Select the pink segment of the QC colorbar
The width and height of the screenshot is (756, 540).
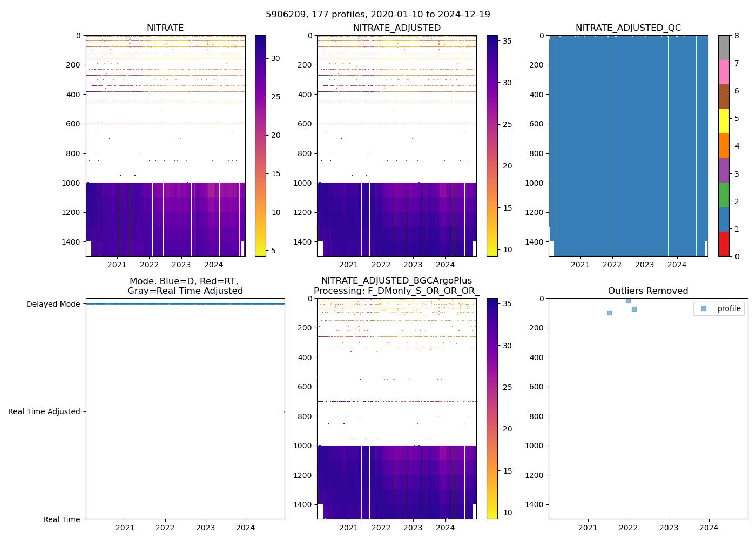(x=724, y=72)
